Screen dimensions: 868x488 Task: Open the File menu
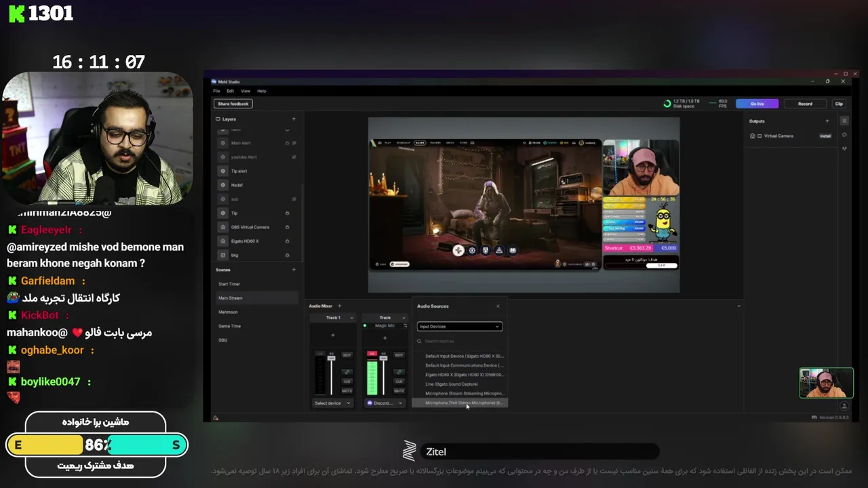pos(216,91)
